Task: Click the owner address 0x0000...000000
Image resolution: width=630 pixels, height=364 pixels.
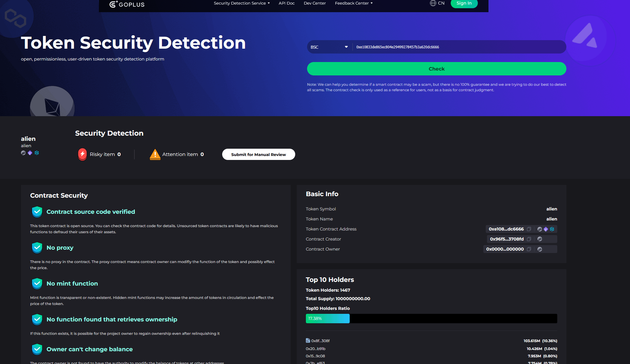Action: pos(505,249)
